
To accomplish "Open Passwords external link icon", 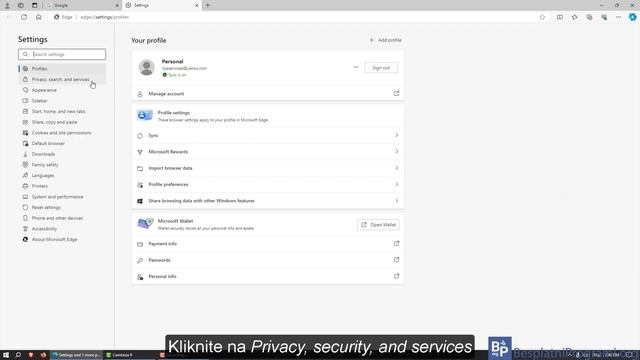I will 396,260.
